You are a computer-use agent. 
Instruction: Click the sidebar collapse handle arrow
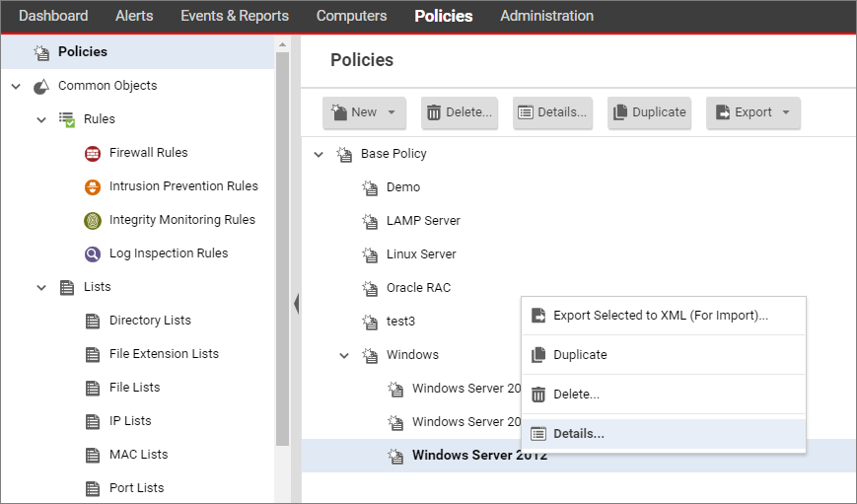(x=296, y=303)
